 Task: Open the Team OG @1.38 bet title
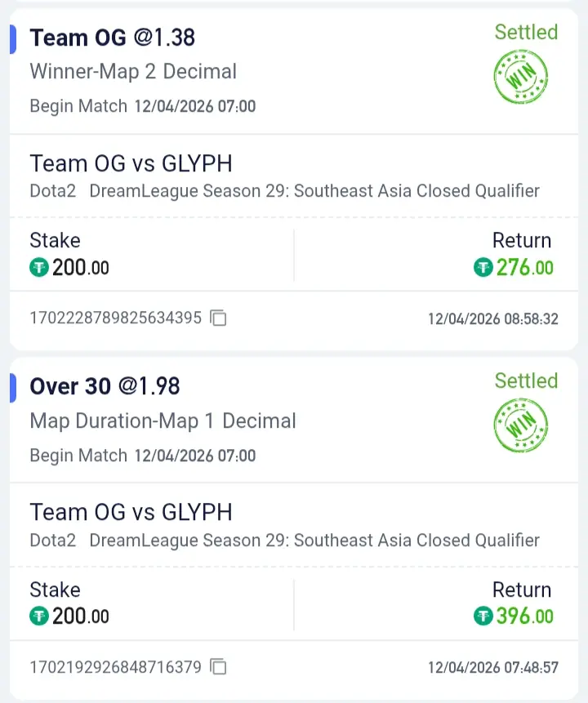pos(113,38)
